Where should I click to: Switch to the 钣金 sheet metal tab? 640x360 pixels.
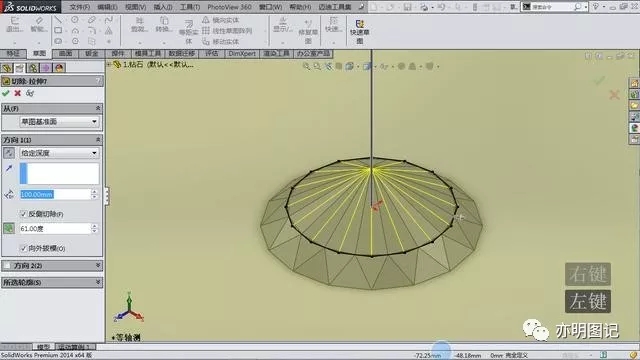91,53
